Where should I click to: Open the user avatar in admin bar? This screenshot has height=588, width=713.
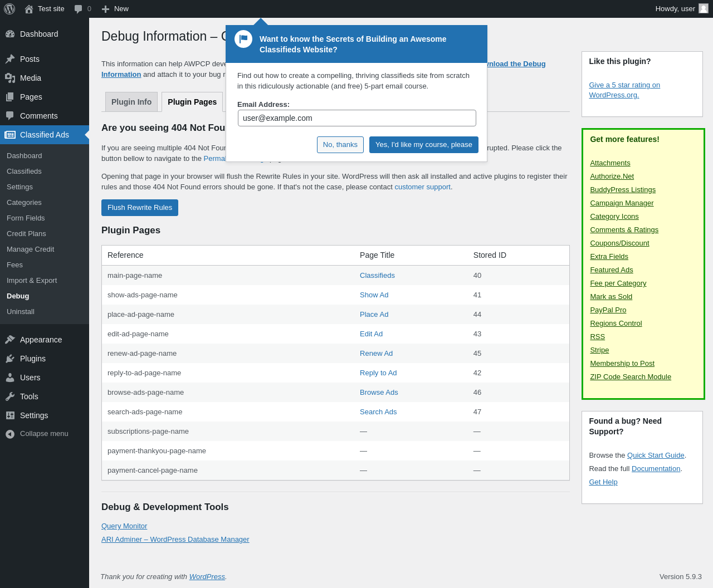[x=704, y=8]
